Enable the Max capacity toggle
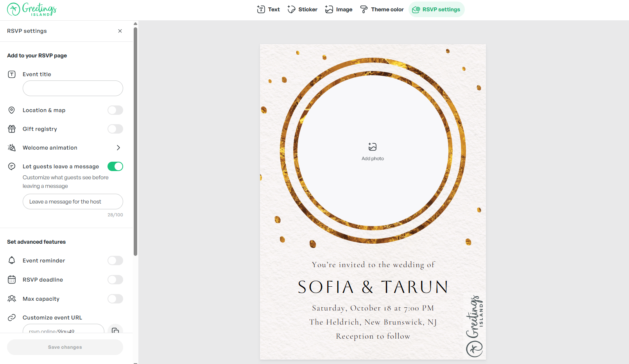The height and width of the screenshot is (364, 629). (x=115, y=299)
